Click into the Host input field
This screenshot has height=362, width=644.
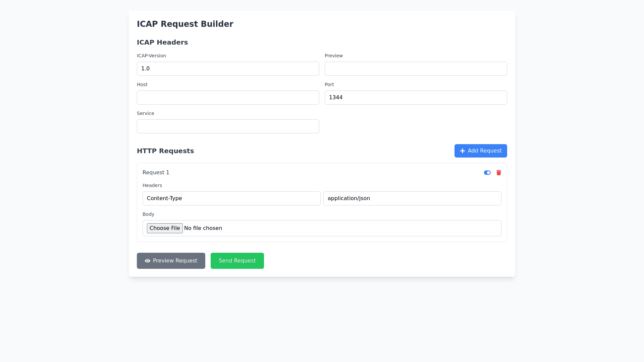(x=228, y=98)
